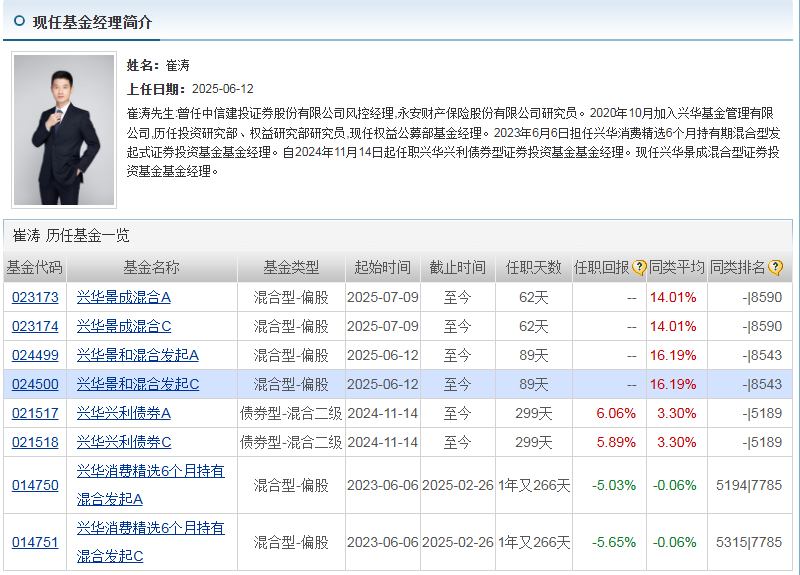Image resolution: width=800 pixels, height=575 pixels.
Task: Click the -|8590 ranking for fund 023173
Action: pyautogui.click(x=762, y=297)
